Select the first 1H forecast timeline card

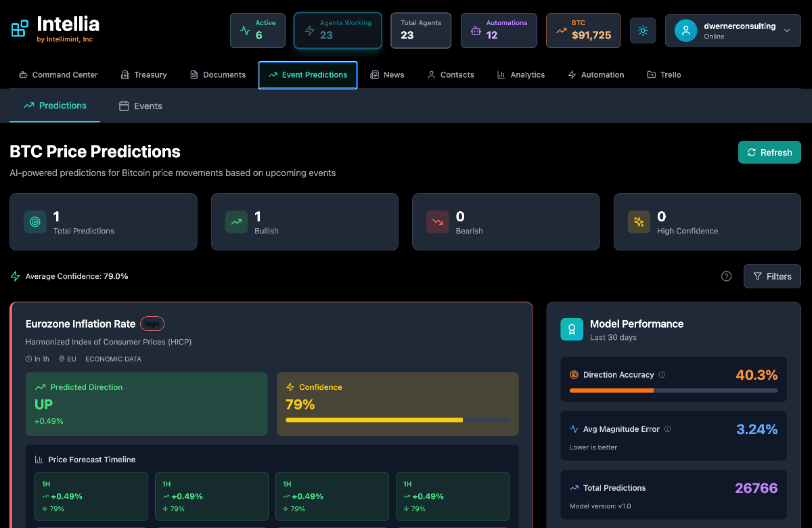click(x=91, y=496)
